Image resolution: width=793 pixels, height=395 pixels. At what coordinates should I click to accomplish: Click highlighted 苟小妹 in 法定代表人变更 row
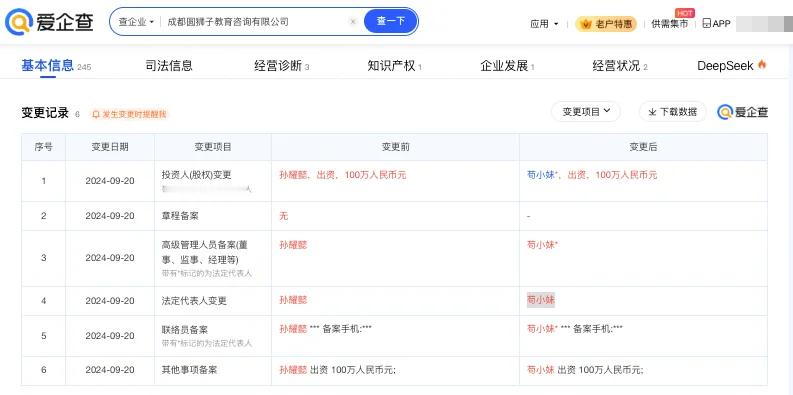click(541, 300)
